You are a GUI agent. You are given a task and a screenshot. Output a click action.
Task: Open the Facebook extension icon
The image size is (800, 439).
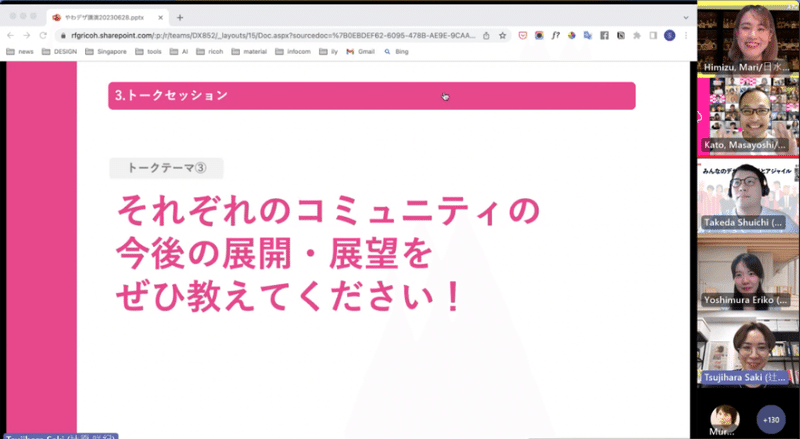pos(604,35)
